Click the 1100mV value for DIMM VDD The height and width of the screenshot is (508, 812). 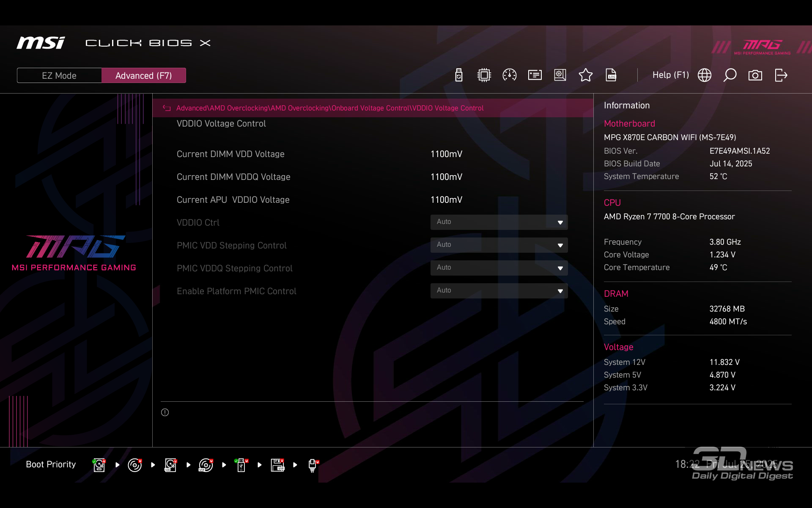(447, 154)
